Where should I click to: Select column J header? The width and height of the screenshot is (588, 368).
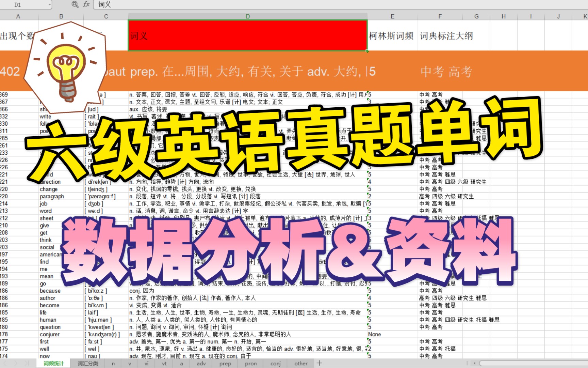click(x=558, y=16)
